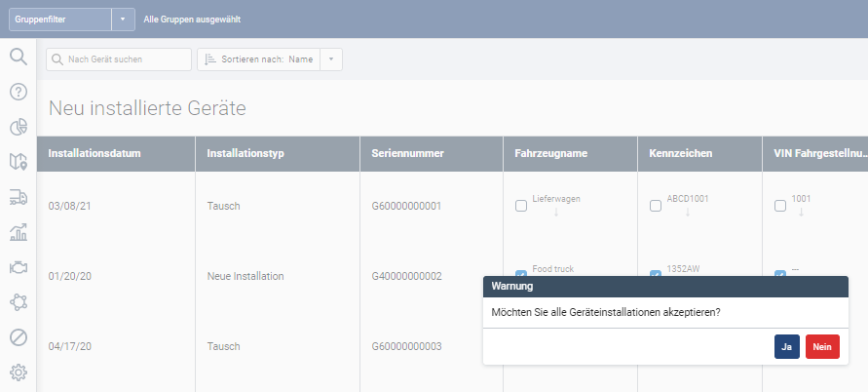The width and height of the screenshot is (868, 392).
Task: Open the bar chart activity icon
Action: pyautogui.click(x=18, y=232)
